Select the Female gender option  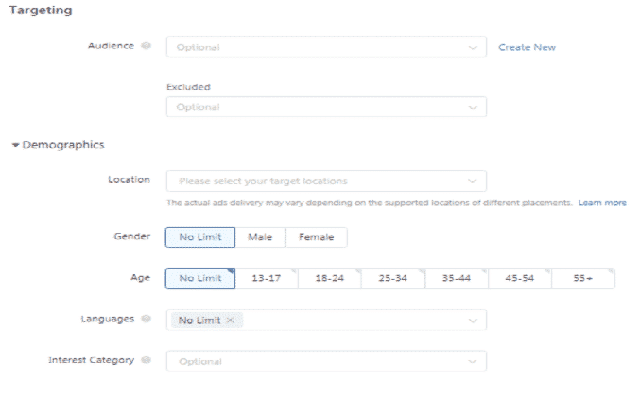[x=316, y=237]
